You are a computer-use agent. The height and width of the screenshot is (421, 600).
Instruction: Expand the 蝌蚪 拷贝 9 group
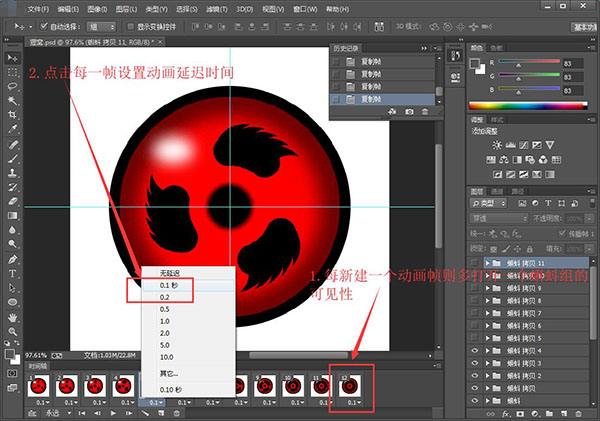click(488, 288)
